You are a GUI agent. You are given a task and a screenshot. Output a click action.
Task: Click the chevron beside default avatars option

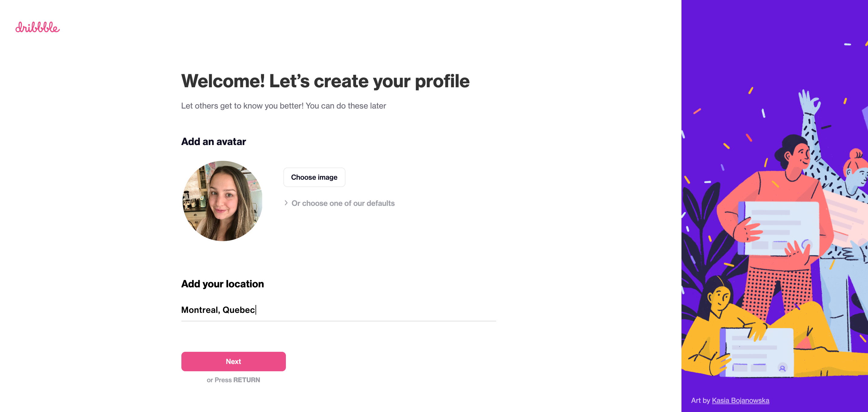[286, 203]
